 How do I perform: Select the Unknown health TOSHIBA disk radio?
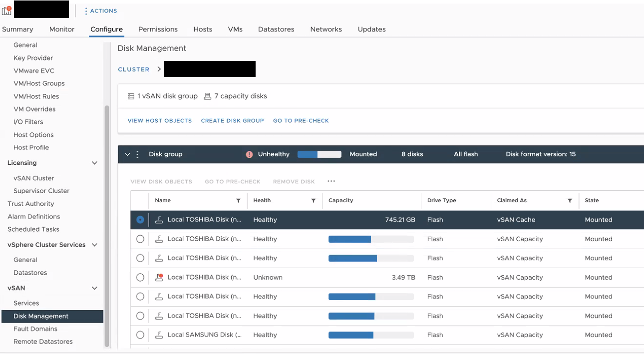(x=140, y=278)
